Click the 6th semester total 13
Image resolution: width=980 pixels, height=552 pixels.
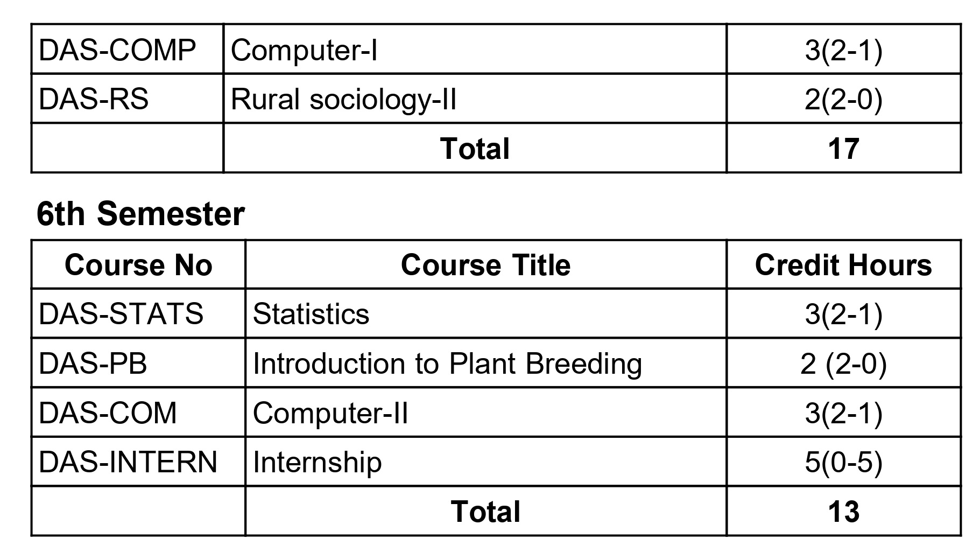click(843, 512)
